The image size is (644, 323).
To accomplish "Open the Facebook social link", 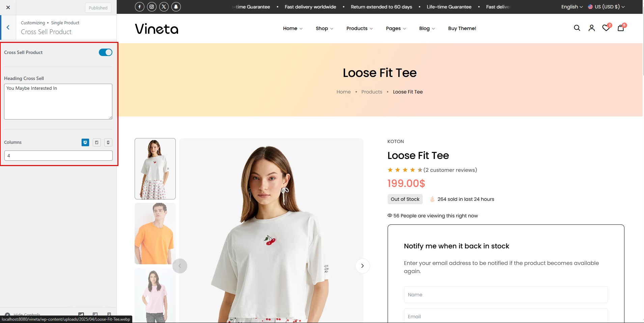I will click(140, 7).
